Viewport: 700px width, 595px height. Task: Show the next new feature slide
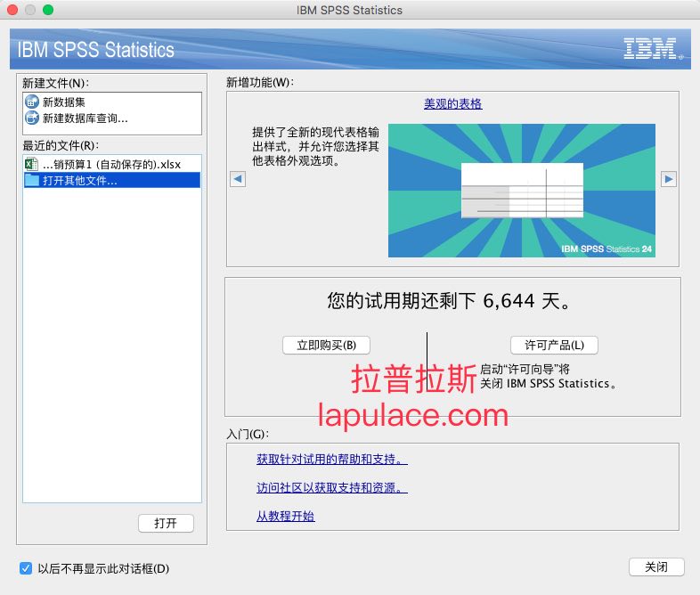[668, 179]
